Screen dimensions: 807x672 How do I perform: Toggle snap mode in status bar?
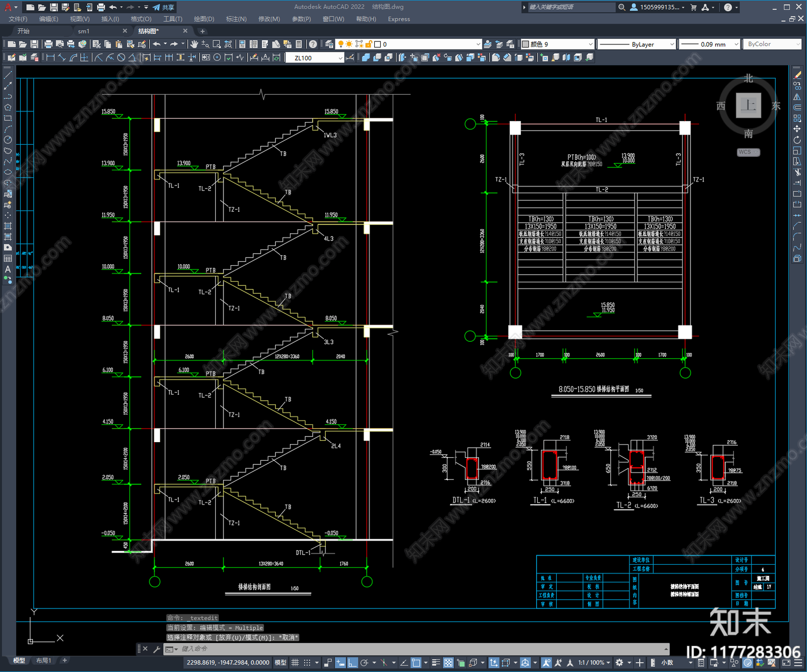click(x=307, y=662)
